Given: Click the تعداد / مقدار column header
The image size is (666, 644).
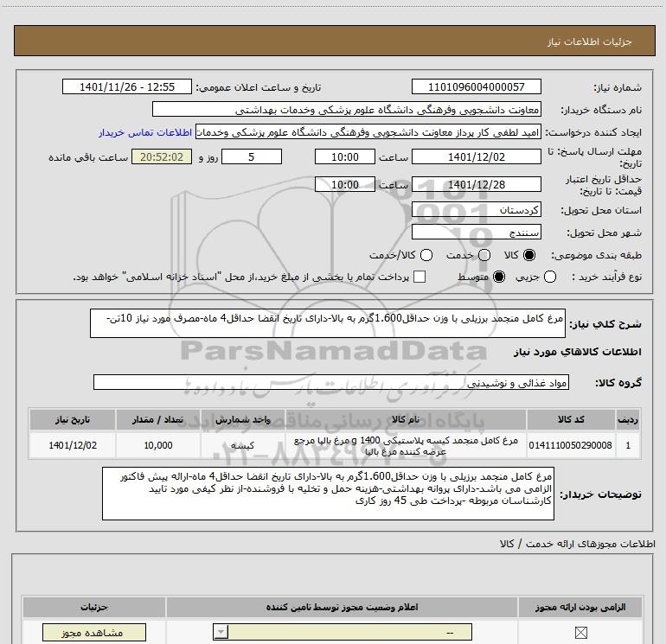Looking at the screenshot, I should point(158,419).
